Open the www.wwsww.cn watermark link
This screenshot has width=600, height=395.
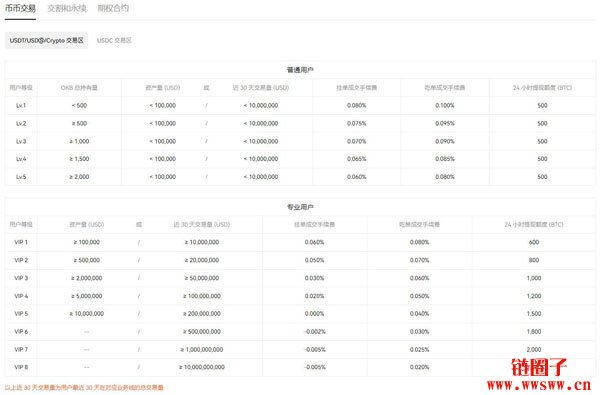pyautogui.click(x=539, y=385)
